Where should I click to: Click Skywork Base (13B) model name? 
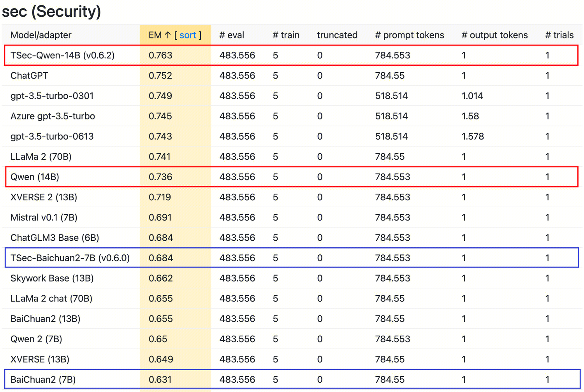(x=52, y=278)
